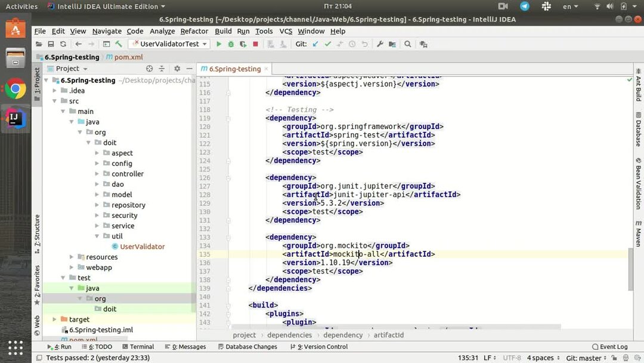Show the Terminal tool window
This screenshot has height=363, width=644.
click(x=138, y=346)
